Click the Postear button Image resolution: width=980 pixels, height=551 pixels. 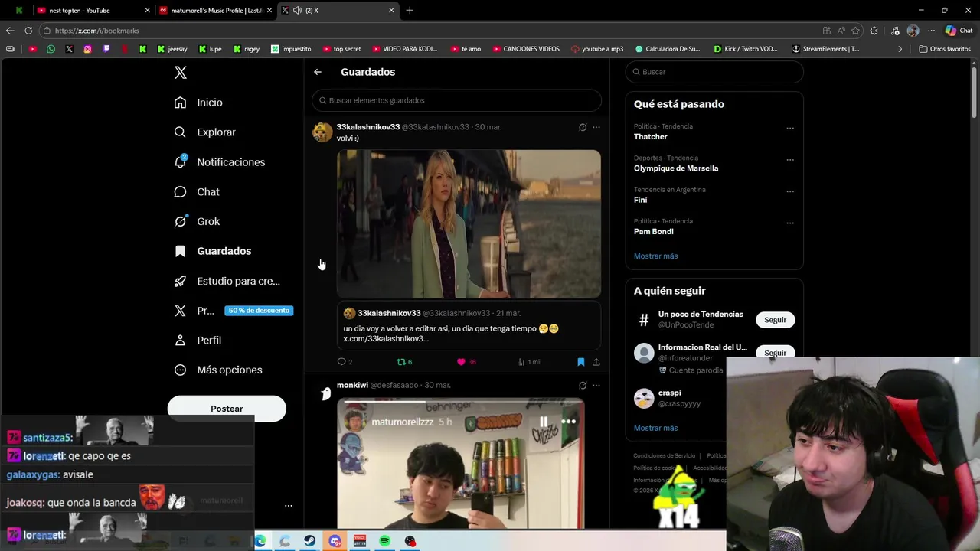pyautogui.click(x=227, y=409)
